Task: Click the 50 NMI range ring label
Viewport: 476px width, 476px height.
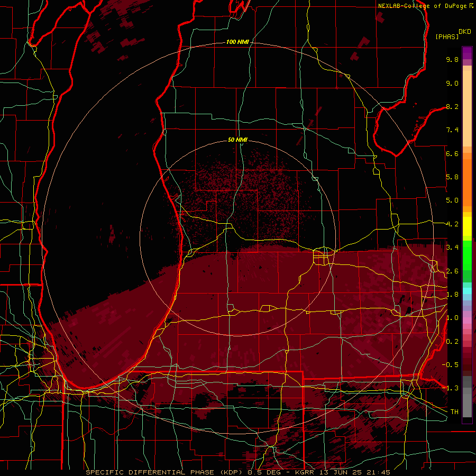Action: pos(237,140)
